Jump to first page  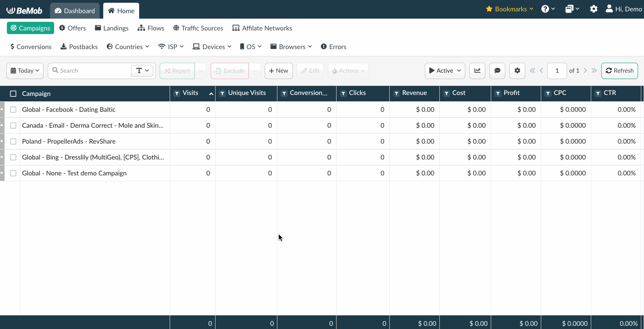pos(533,70)
